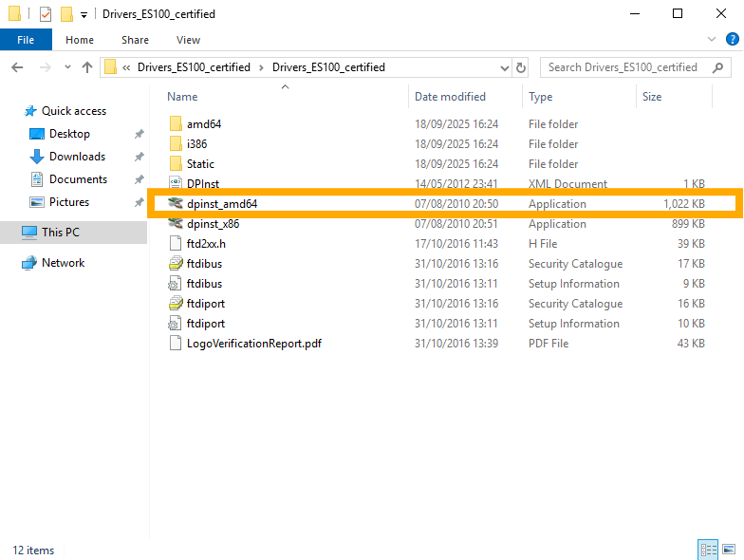Open the File menu
The width and height of the screenshot is (744, 560).
(26, 40)
